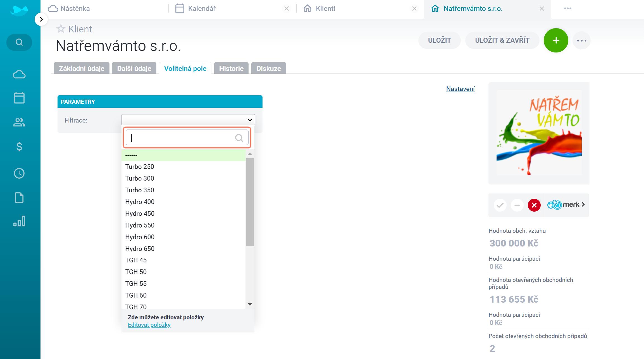
Task: Select Hydro 550 from the list
Action: (183, 225)
